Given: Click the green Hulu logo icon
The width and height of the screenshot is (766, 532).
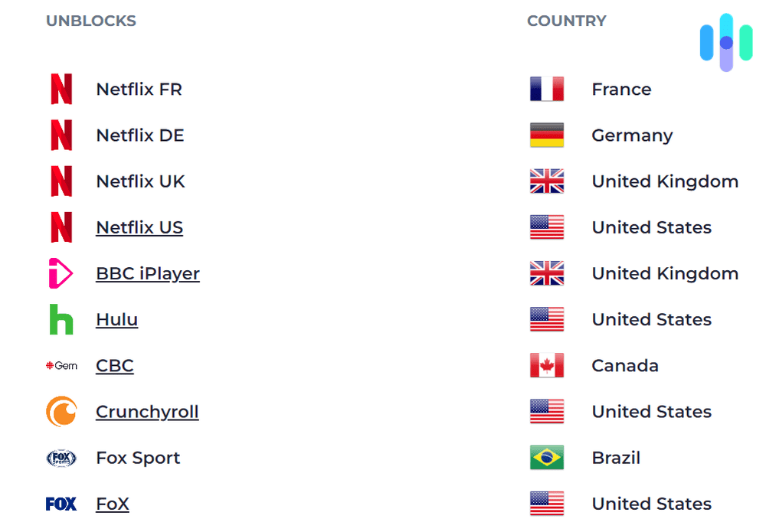Looking at the screenshot, I should (x=61, y=320).
